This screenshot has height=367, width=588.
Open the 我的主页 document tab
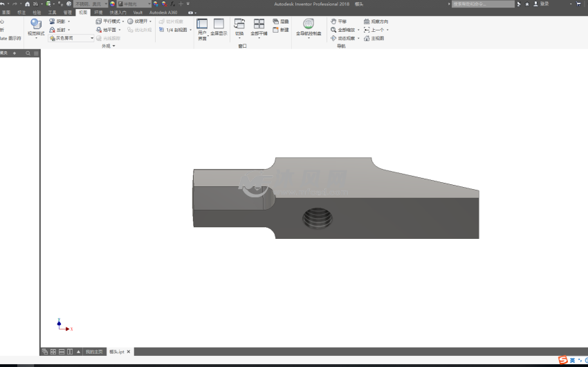93,352
